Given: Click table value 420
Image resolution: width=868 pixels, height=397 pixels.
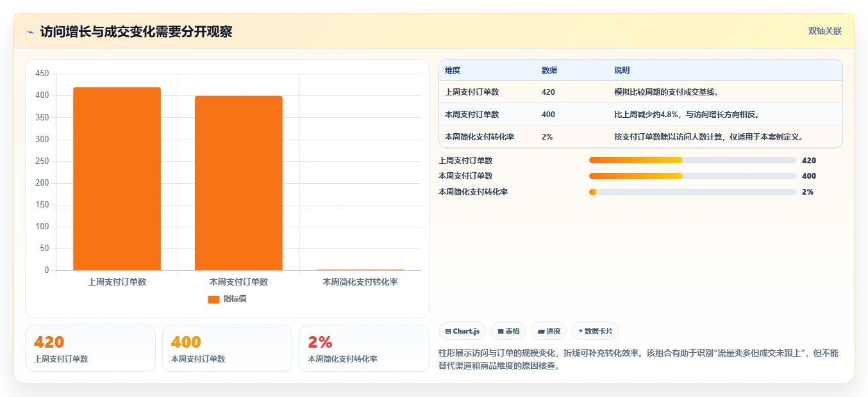Looking at the screenshot, I should (548, 92).
